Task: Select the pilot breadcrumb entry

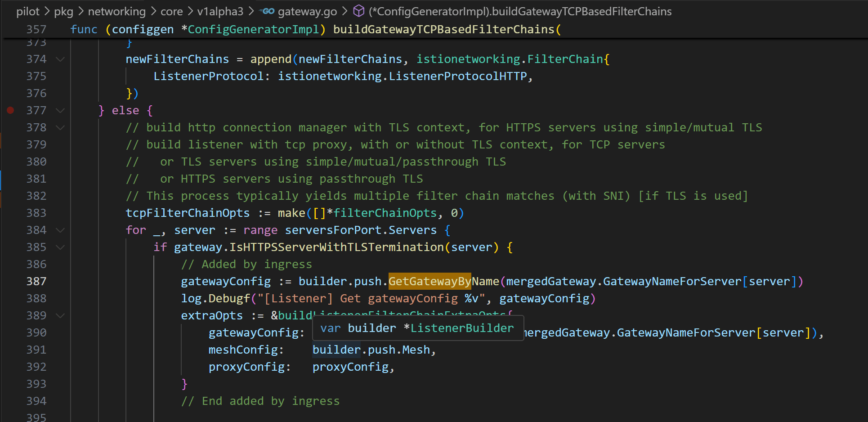Action: 28,11
